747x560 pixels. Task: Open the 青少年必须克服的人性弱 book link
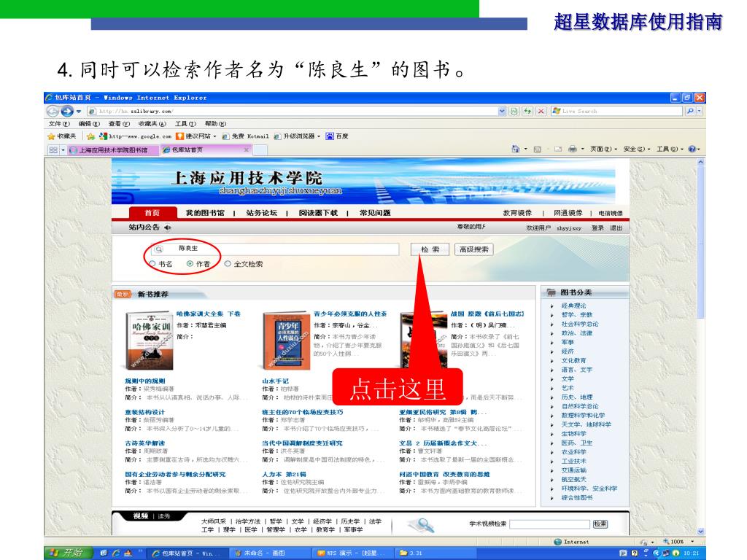[x=350, y=314]
